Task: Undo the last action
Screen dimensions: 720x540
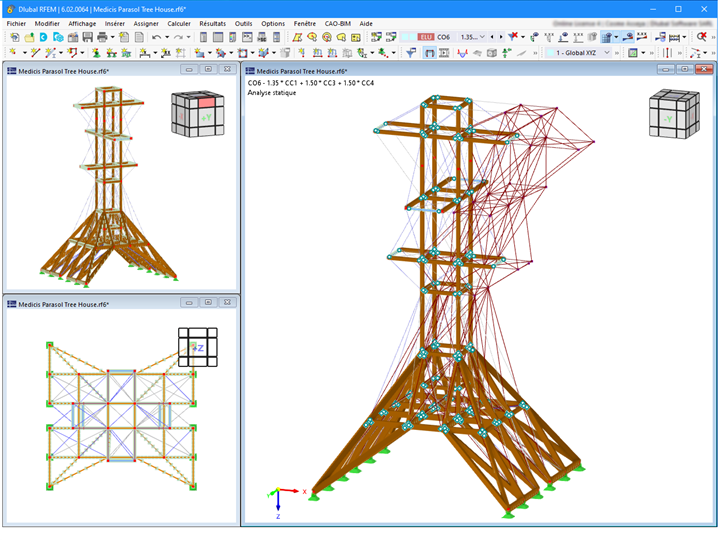Action: coord(157,37)
